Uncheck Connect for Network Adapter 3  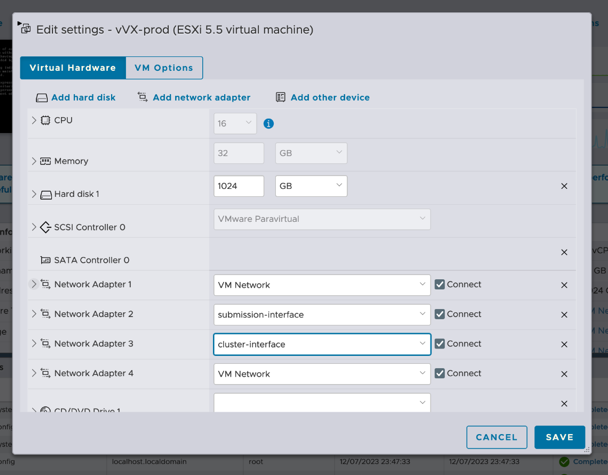pos(439,344)
